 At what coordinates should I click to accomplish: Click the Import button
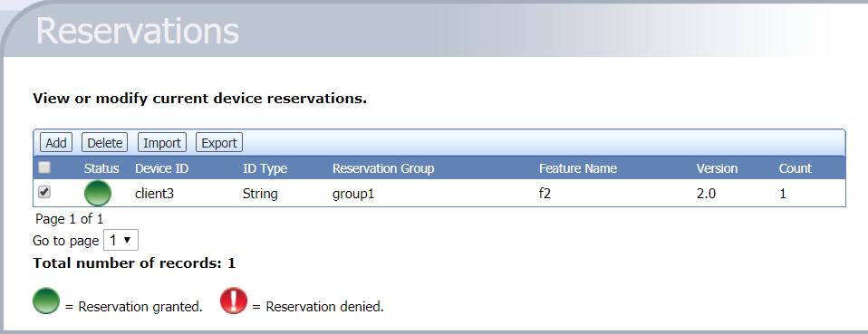pos(162,143)
